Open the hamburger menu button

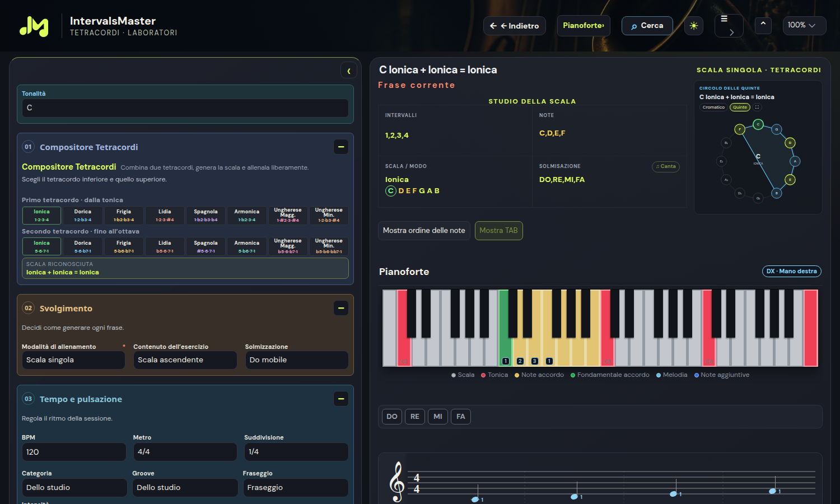729,26
